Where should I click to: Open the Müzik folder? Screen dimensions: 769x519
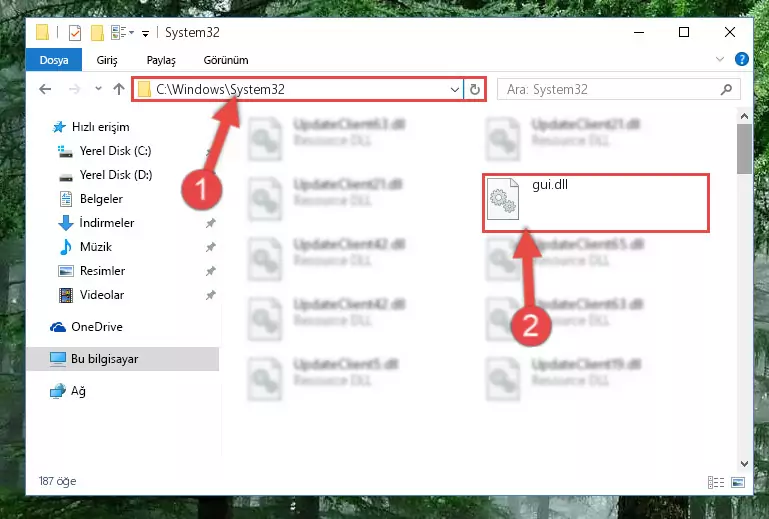96,247
